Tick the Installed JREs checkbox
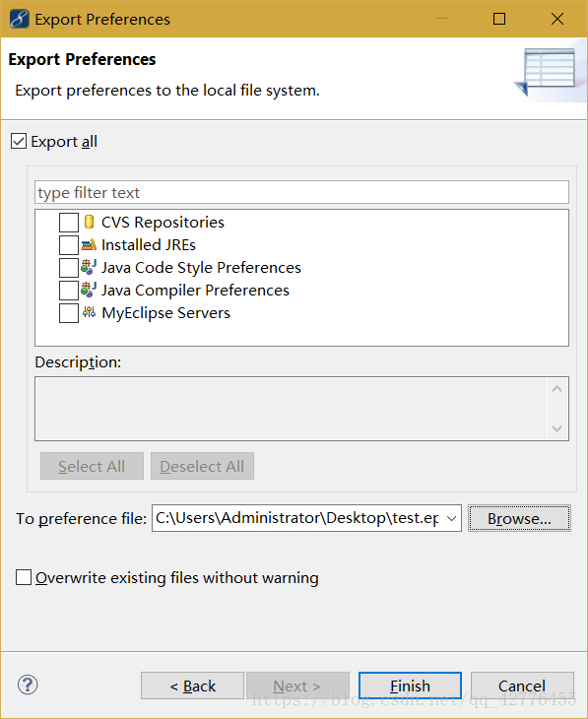Image resolution: width=588 pixels, height=719 pixels. coord(69,245)
